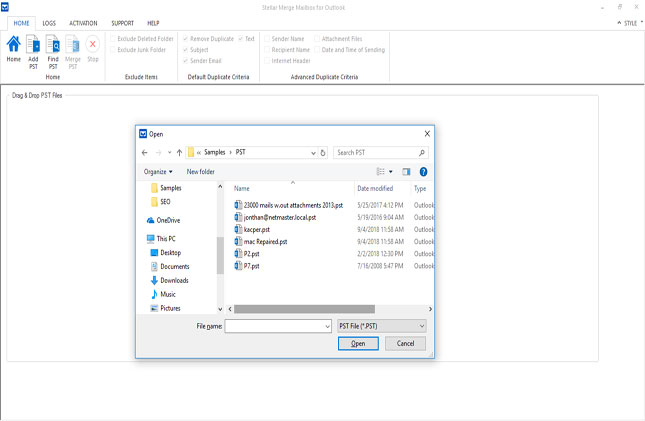Change the file view layout icon

tap(381, 172)
